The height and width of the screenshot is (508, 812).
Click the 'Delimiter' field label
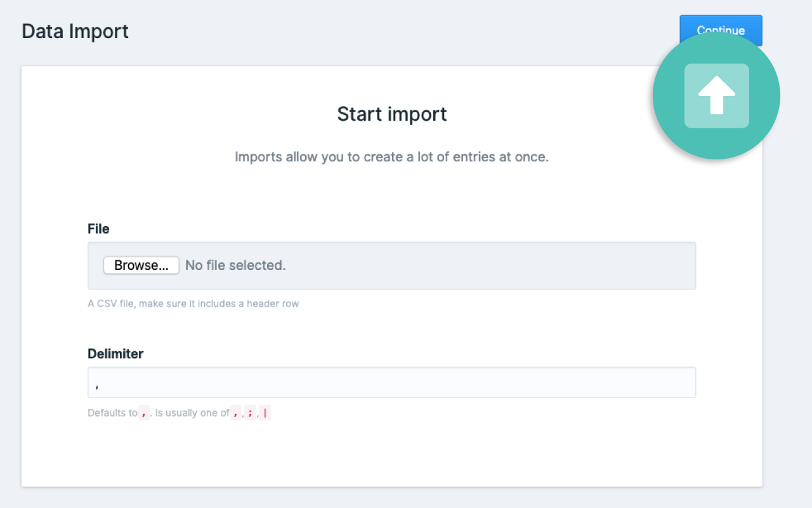pos(115,354)
